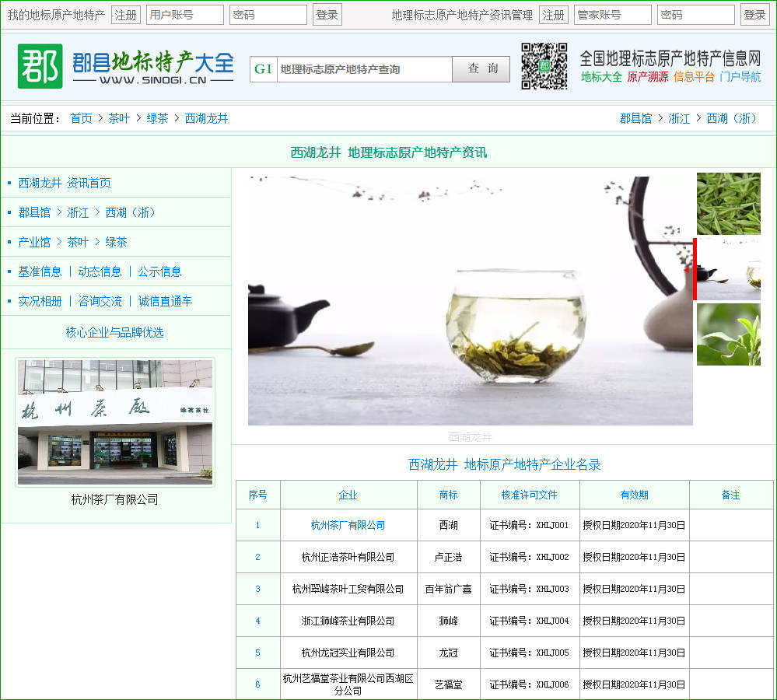Click 郡县馆 in the sidebar
This screenshot has height=700, width=777.
click(x=34, y=212)
